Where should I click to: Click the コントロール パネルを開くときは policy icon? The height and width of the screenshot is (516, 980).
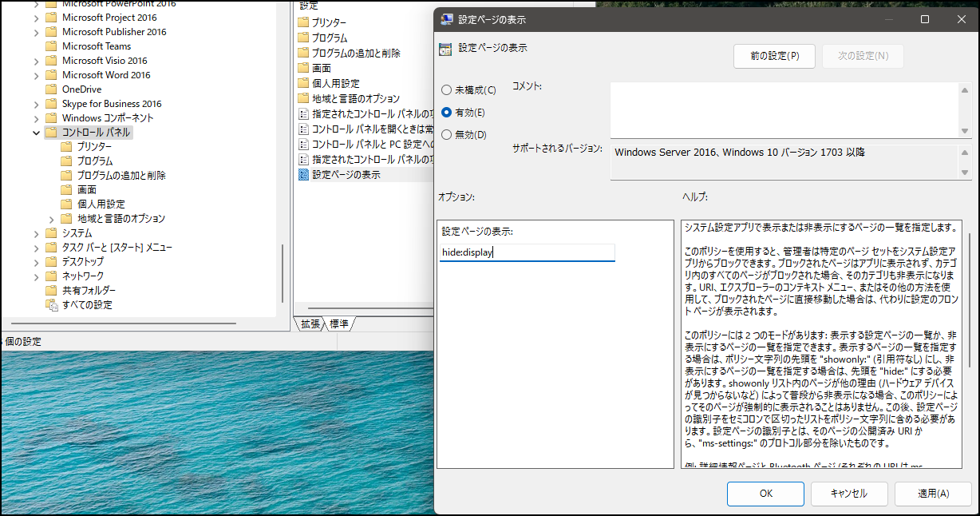tap(303, 129)
